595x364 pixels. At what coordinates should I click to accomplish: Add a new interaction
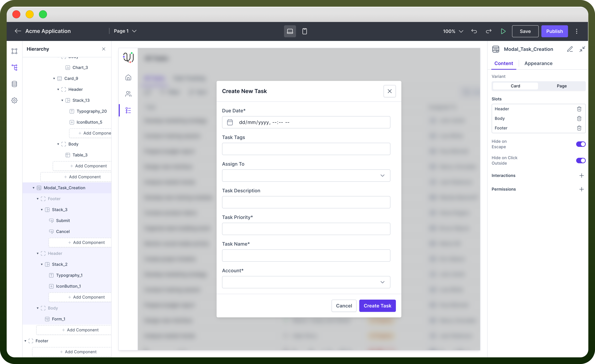point(582,176)
